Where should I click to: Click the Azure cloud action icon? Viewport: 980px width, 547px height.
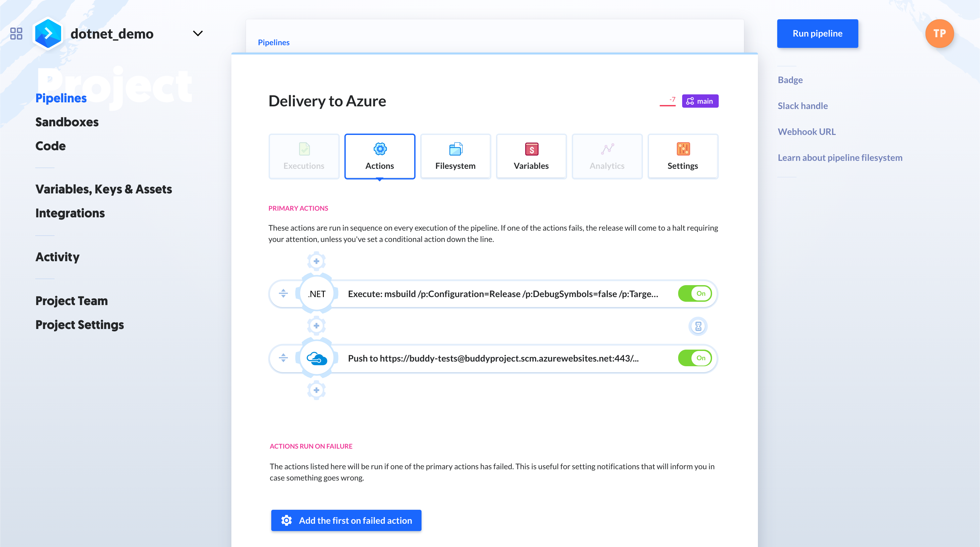click(x=316, y=358)
